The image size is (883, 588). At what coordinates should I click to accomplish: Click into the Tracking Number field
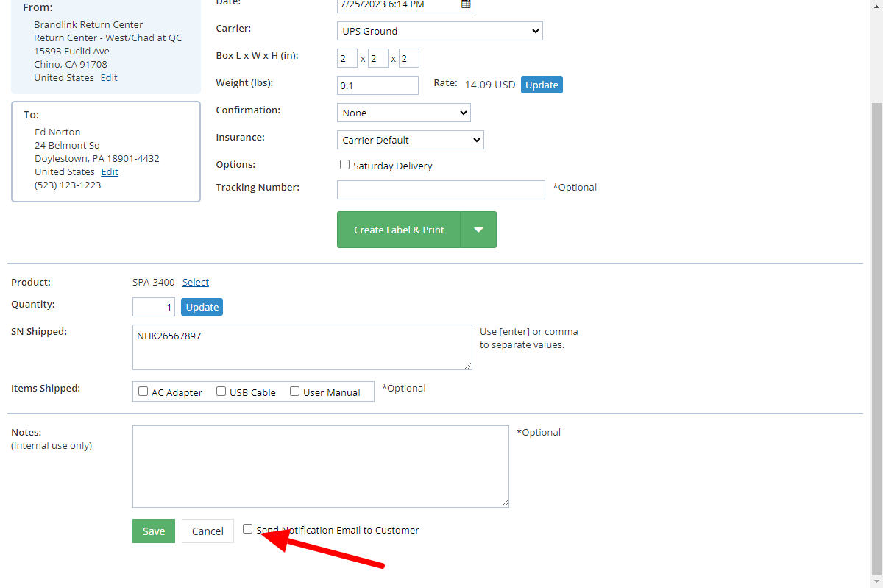[441, 190]
